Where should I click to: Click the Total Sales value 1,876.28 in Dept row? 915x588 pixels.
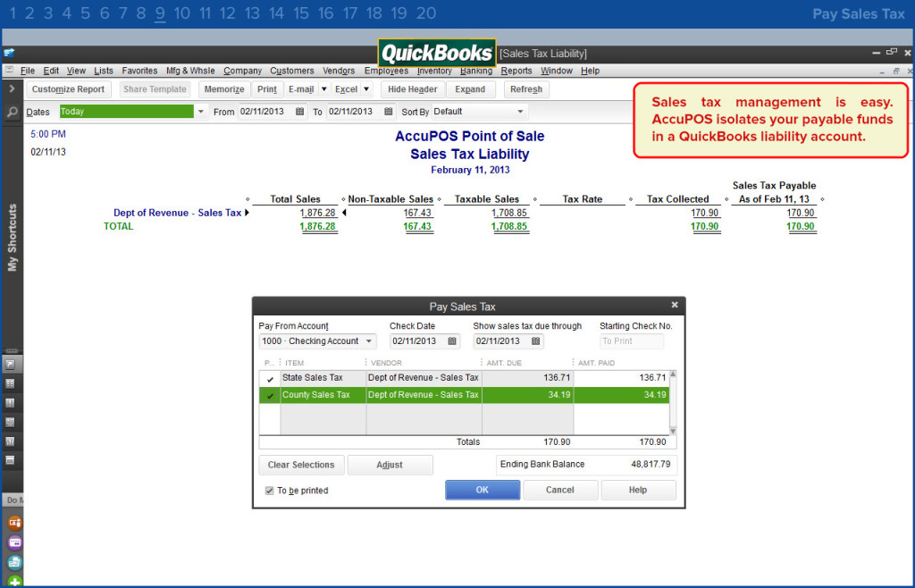coord(318,213)
